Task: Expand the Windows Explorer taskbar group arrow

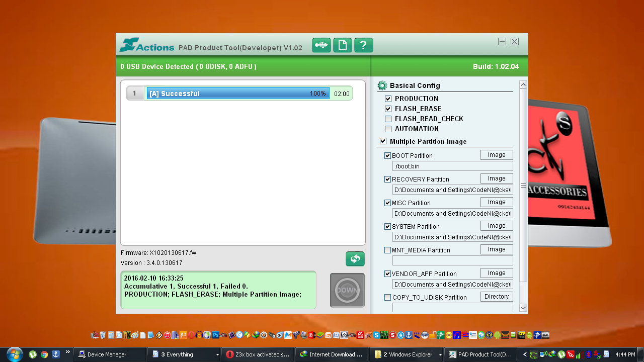Action: pyautogui.click(x=440, y=354)
